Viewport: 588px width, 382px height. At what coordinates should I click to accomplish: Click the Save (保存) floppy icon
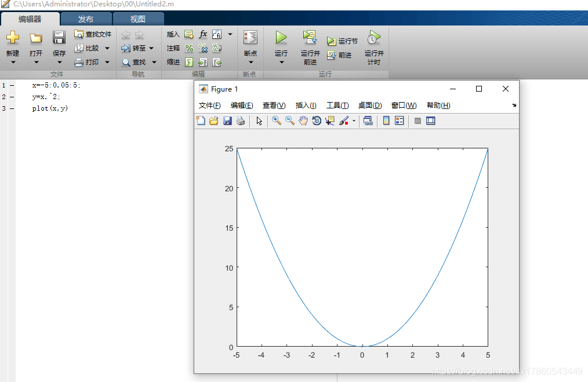59,38
